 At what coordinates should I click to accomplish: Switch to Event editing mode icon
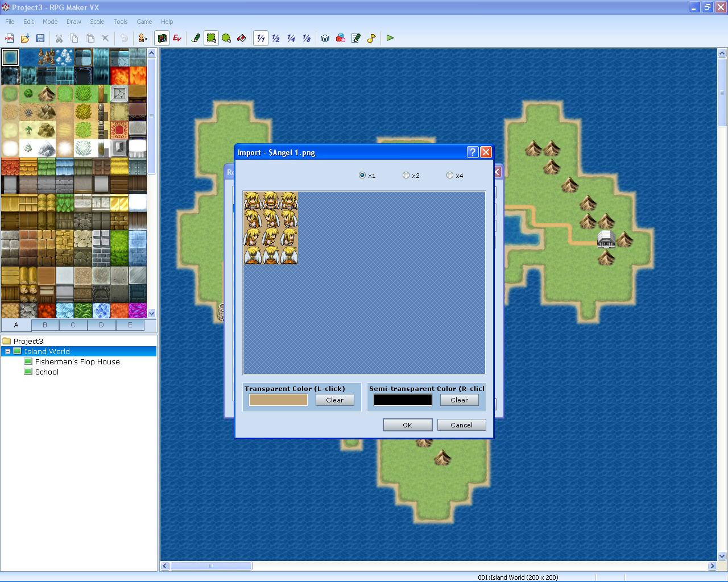177,38
